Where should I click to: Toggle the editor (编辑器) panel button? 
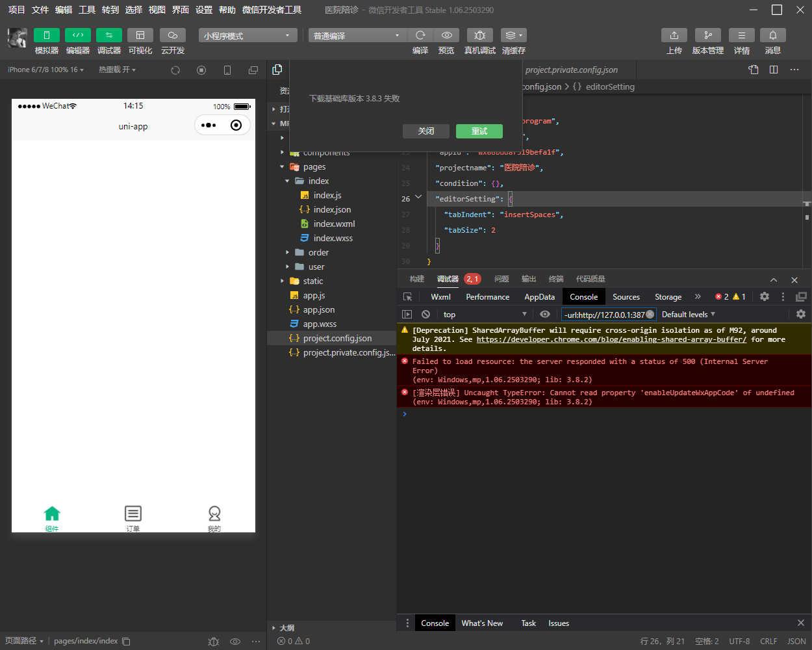coord(78,35)
